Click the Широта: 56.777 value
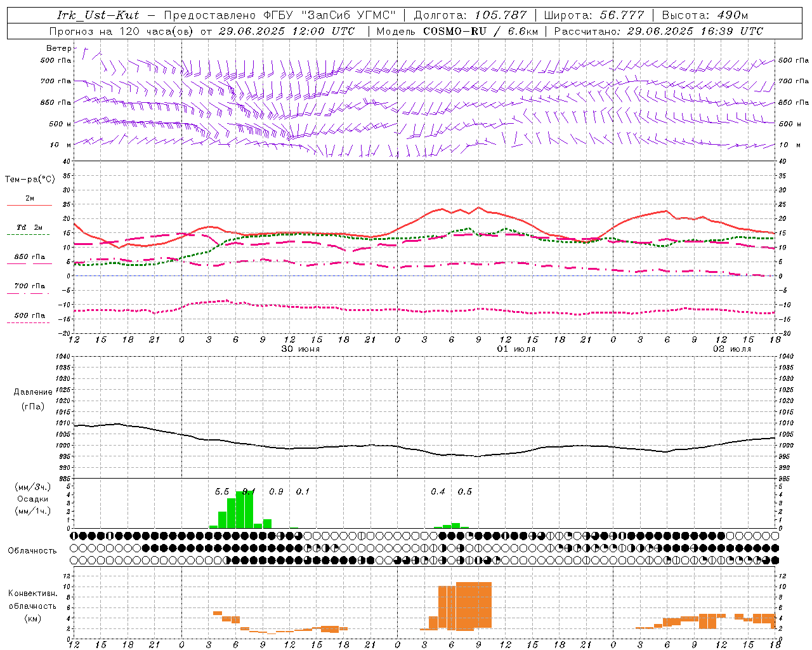 594,15
